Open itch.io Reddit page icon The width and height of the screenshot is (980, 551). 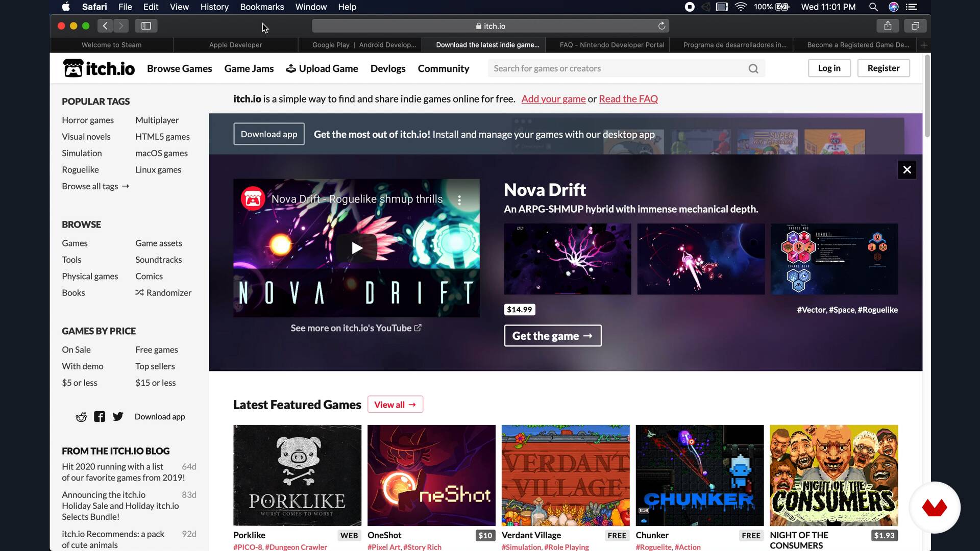coord(81,417)
